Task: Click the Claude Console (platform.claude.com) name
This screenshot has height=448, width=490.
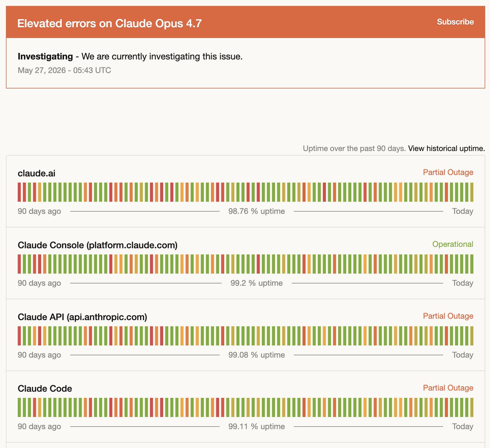Action: 98,245
